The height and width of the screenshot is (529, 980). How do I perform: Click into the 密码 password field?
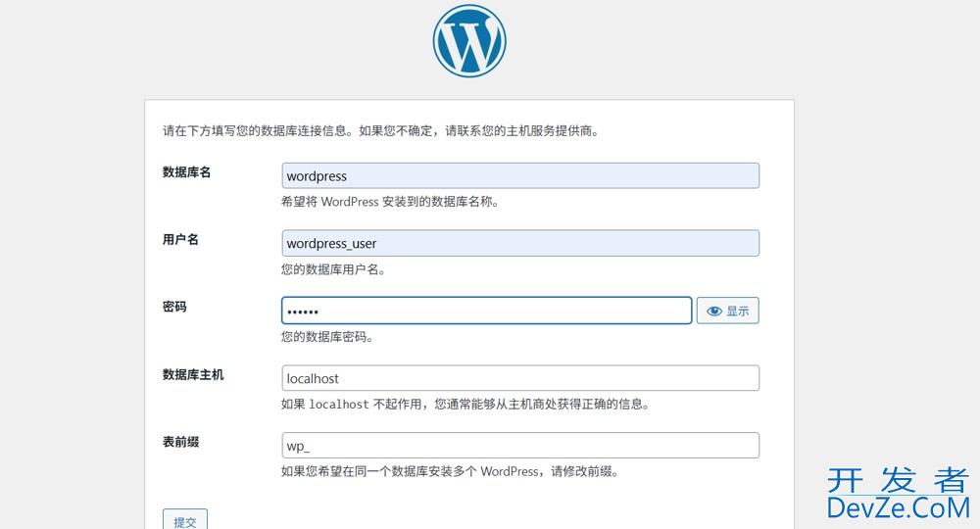click(486, 311)
